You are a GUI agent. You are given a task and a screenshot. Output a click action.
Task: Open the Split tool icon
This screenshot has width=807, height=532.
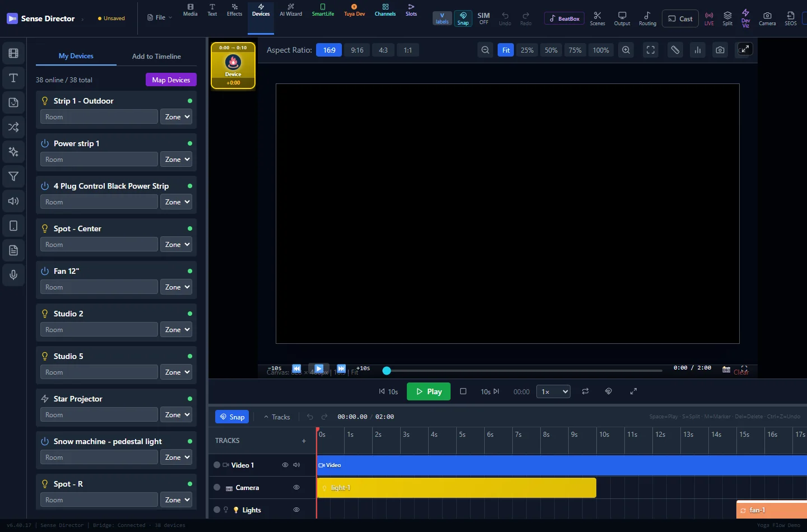tap(727, 18)
